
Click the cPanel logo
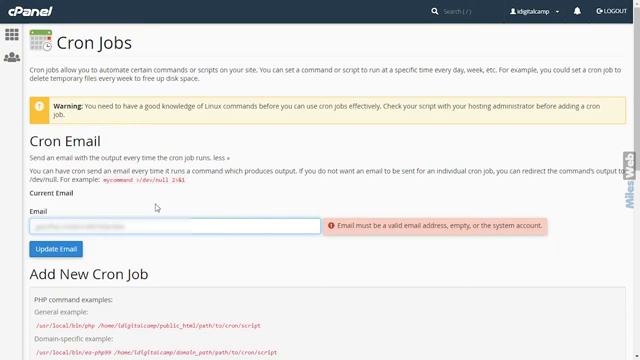tap(30, 11)
